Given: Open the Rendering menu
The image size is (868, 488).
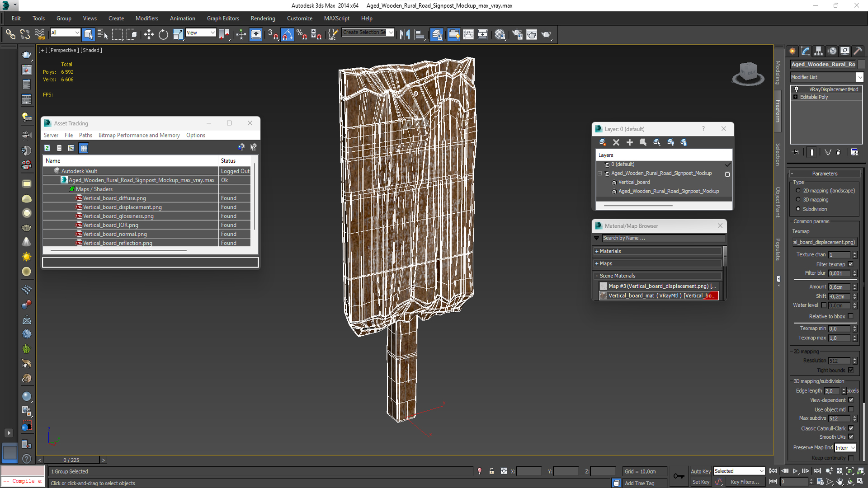Looking at the screenshot, I should 263,19.
